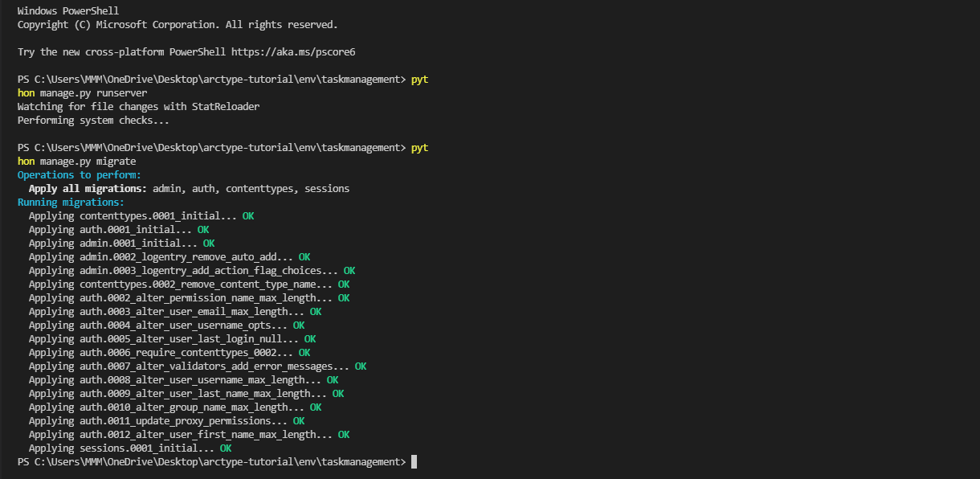
Task: Click the admin.0003_logentry_add_action_flag_choices line
Action: pyautogui.click(x=192, y=270)
